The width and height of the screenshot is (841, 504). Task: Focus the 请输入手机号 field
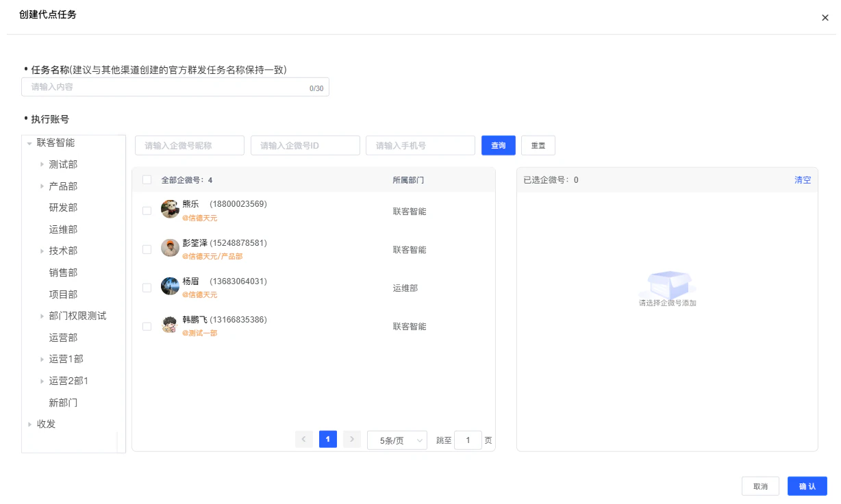click(420, 146)
